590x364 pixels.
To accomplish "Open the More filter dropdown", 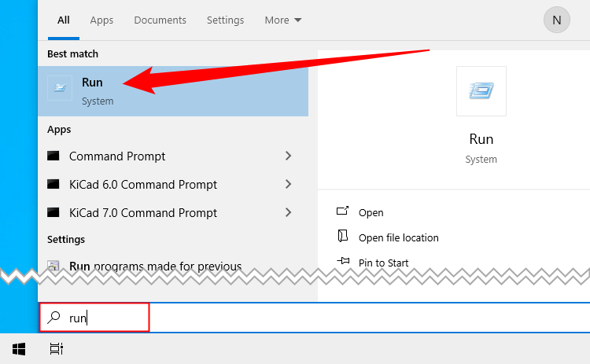I will tap(283, 20).
